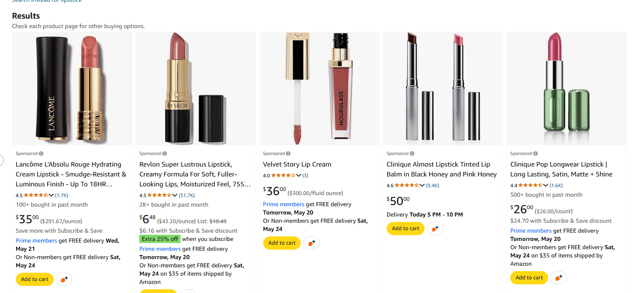Click Sponsored info icon on Velvet Story listing

[x=288, y=154]
